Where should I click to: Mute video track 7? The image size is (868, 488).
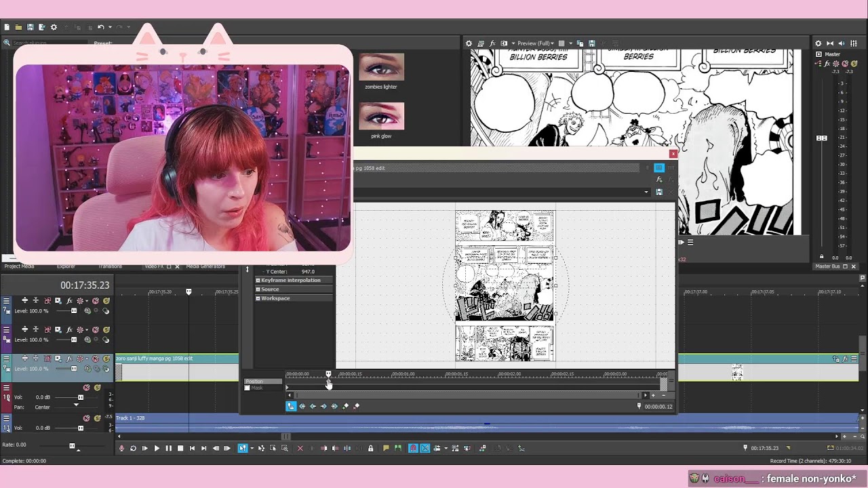coord(96,301)
